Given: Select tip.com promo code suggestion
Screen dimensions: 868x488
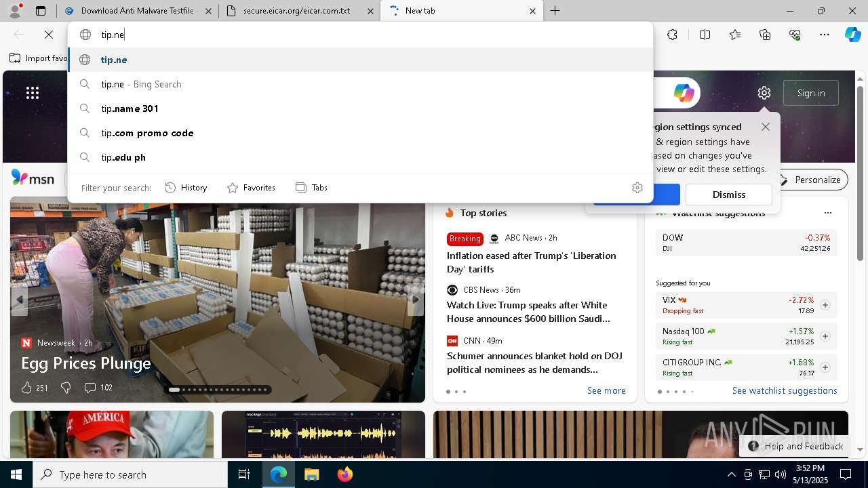Looking at the screenshot, I should pos(360,133).
